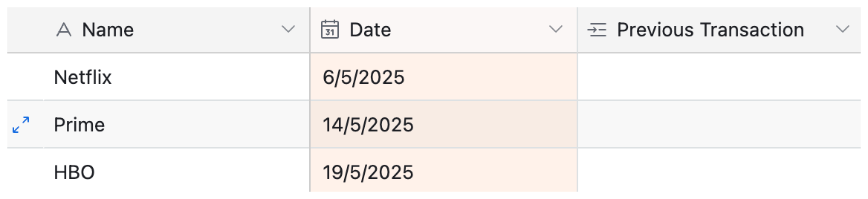The width and height of the screenshot is (868, 199).
Task: Open the Name column dropdown menu
Action: (288, 29)
